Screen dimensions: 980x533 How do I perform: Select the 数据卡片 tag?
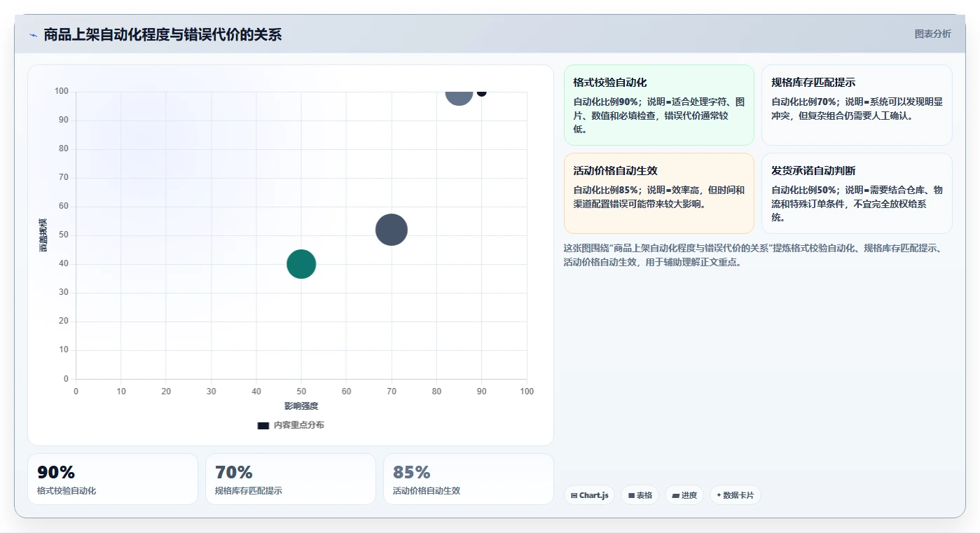coord(736,495)
